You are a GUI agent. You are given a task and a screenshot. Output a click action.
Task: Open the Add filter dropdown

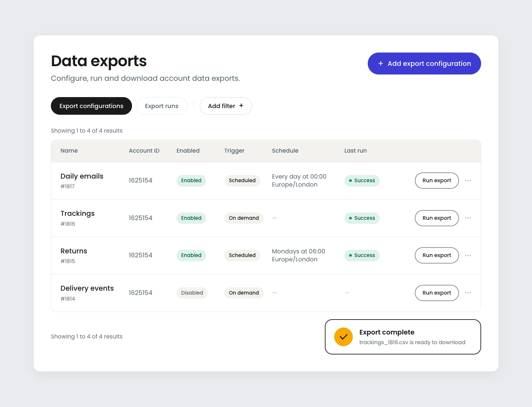click(226, 106)
